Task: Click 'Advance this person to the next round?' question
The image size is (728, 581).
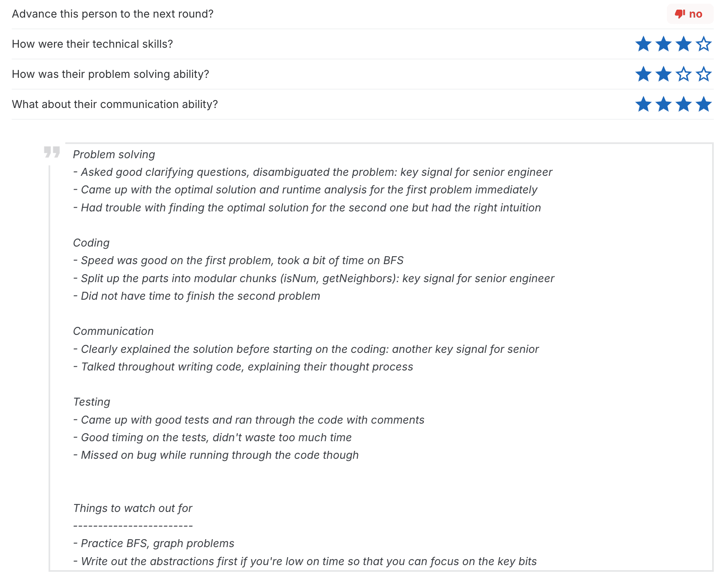Action: pos(113,14)
